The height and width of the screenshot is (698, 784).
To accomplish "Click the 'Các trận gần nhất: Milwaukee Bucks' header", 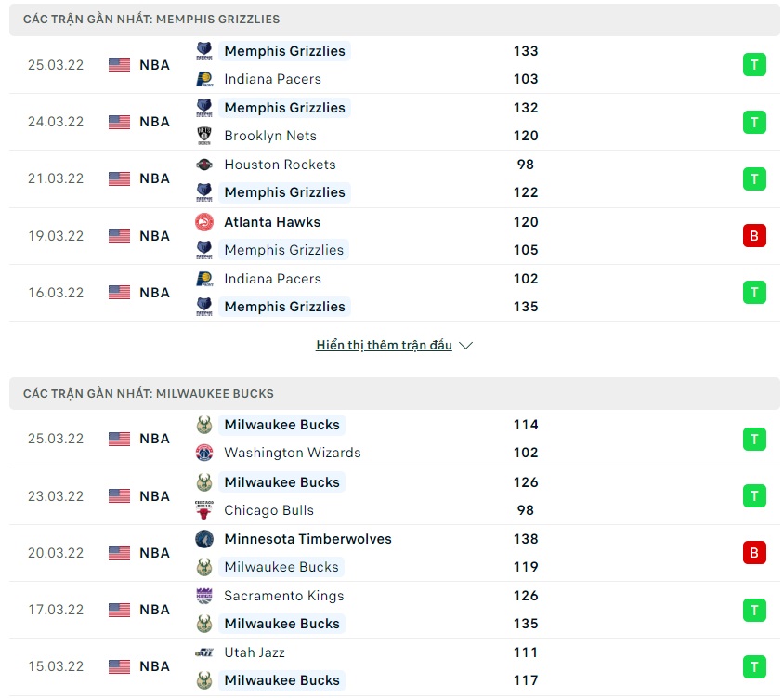I will pyautogui.click(x=149, y=394).
